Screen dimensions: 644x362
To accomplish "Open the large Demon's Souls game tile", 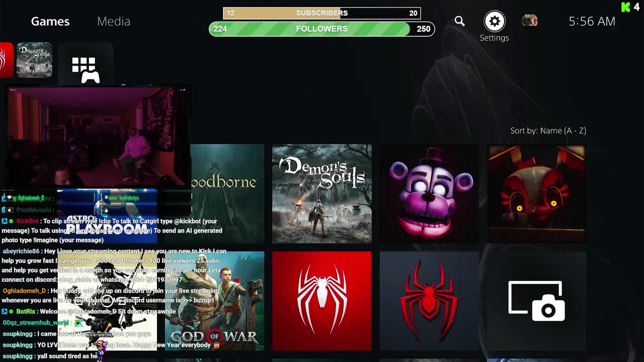I will (322, 194).
